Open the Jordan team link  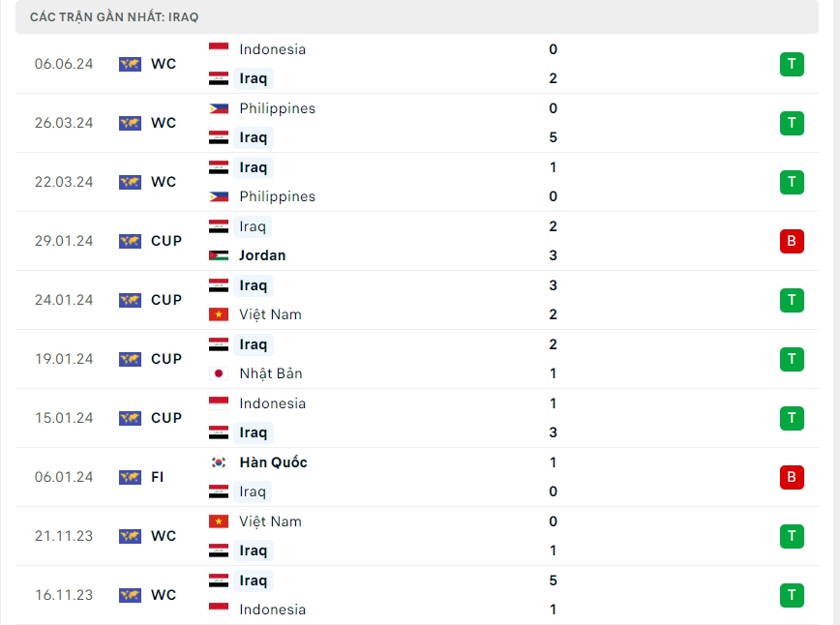262,256
